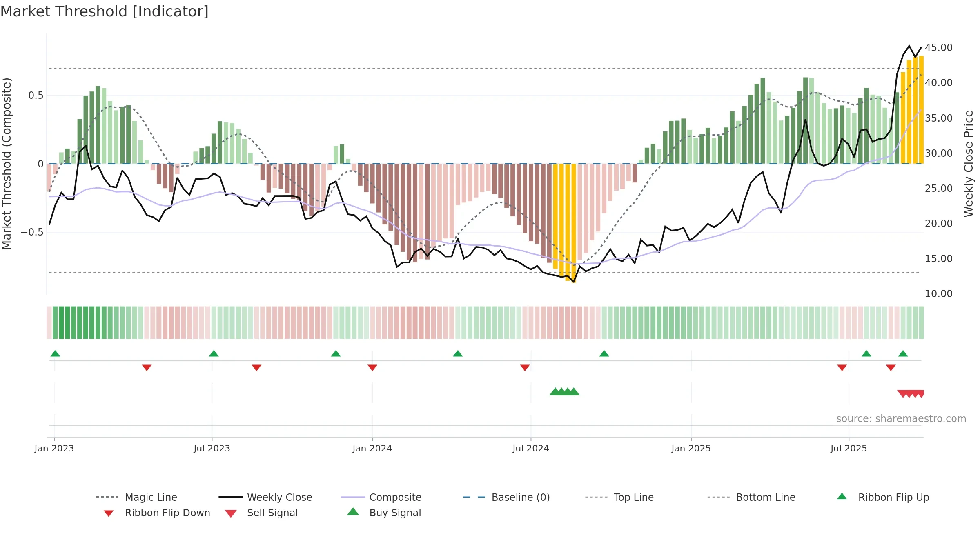Toggle the Baseline (0) legend entry

(x=506, y=497)
